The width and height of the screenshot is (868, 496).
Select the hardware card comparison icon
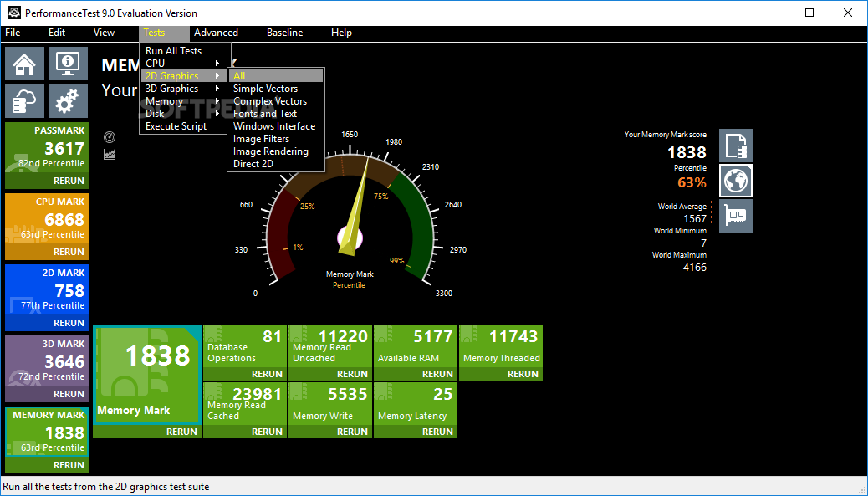736,216
